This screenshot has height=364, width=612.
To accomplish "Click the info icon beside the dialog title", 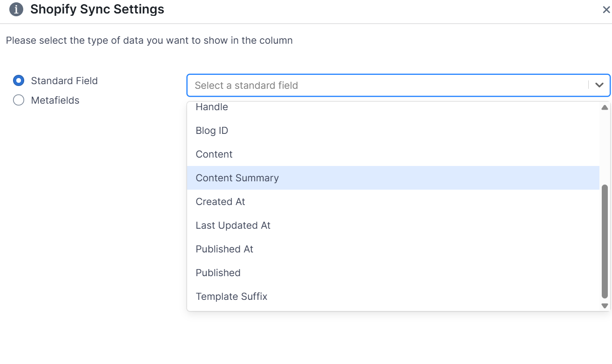I will point(15,9).
